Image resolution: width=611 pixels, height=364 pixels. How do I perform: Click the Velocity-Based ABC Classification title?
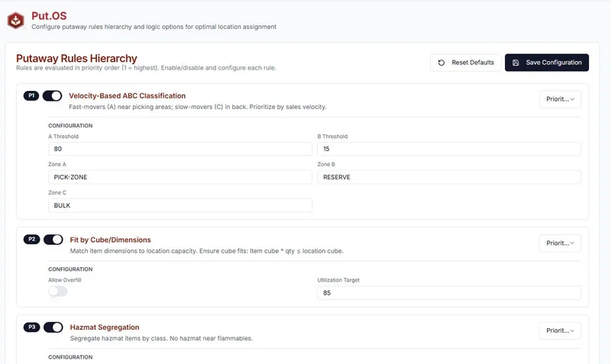click(127, 95)
